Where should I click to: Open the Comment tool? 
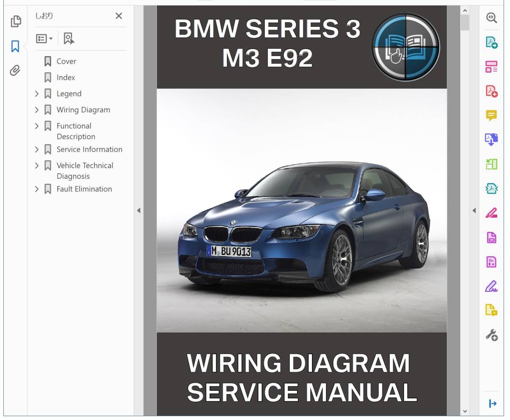(x=492, y=115)
